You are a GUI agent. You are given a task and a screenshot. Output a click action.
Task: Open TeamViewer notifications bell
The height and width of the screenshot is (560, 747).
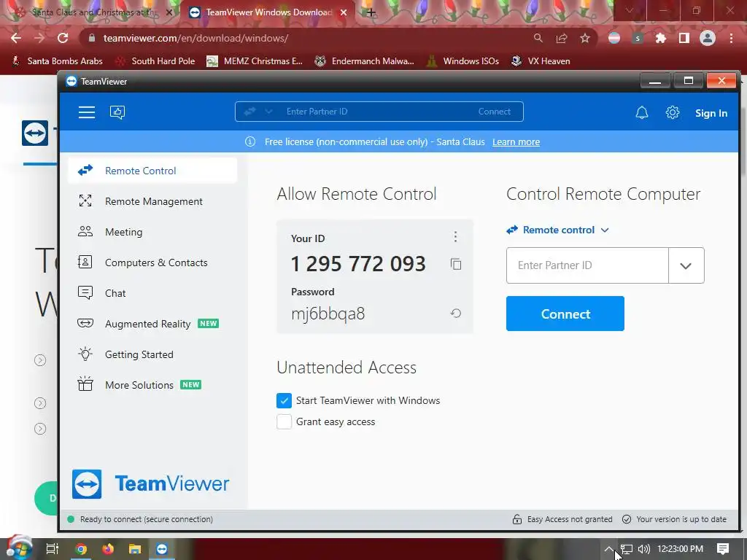642,113
